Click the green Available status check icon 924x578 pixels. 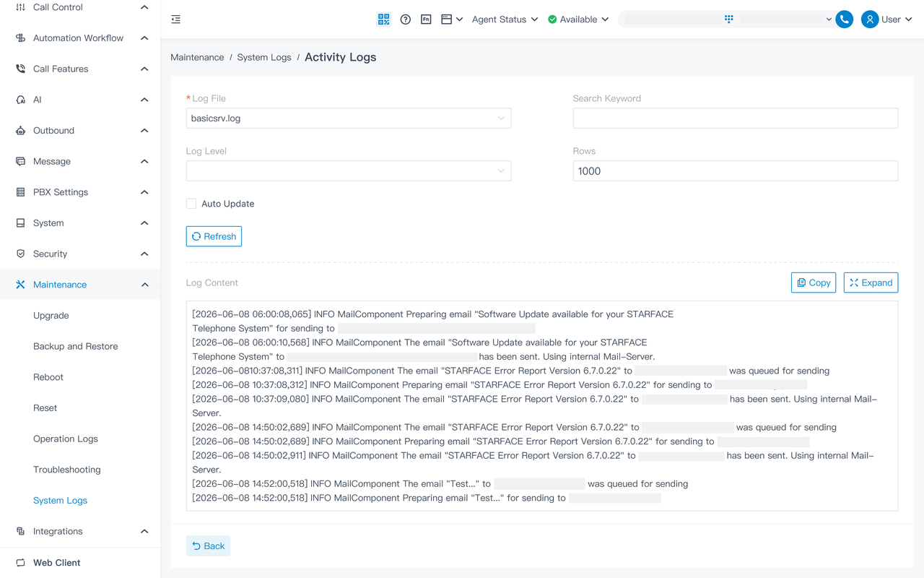tap(552, 20)
